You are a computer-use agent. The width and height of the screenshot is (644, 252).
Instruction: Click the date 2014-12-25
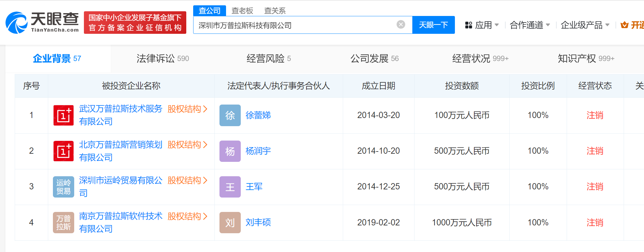point(379,187)
